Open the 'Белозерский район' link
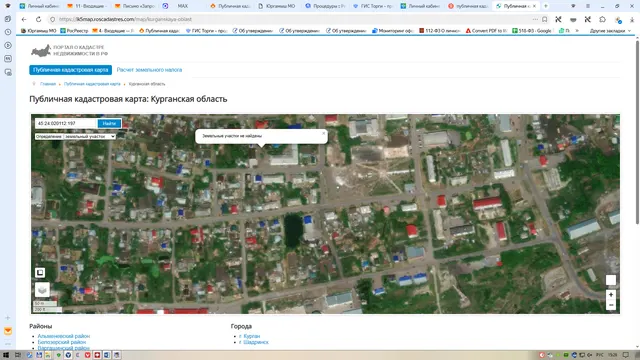 coord(62,342)
